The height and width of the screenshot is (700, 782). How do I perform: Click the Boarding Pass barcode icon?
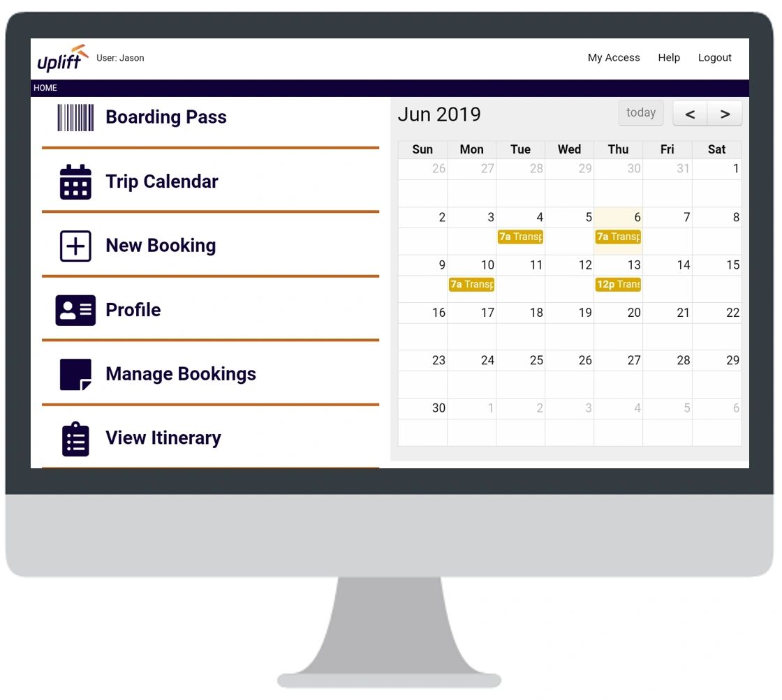[75, 117]
